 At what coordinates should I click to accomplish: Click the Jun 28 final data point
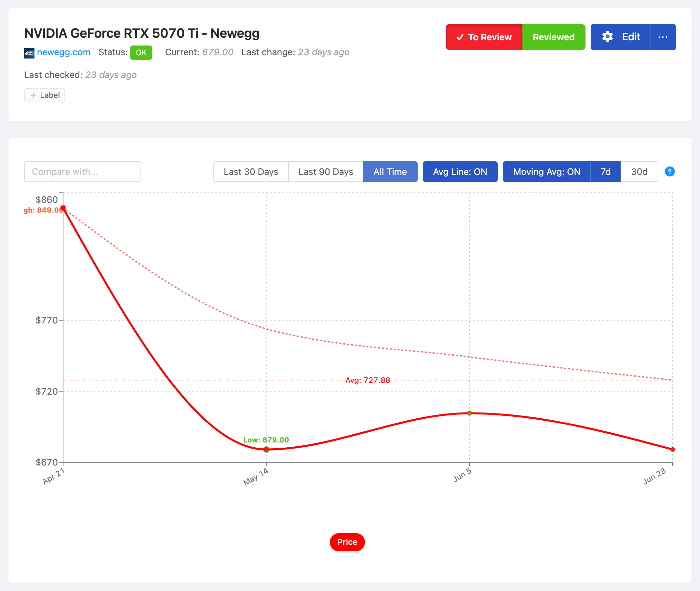coord(672,449)
